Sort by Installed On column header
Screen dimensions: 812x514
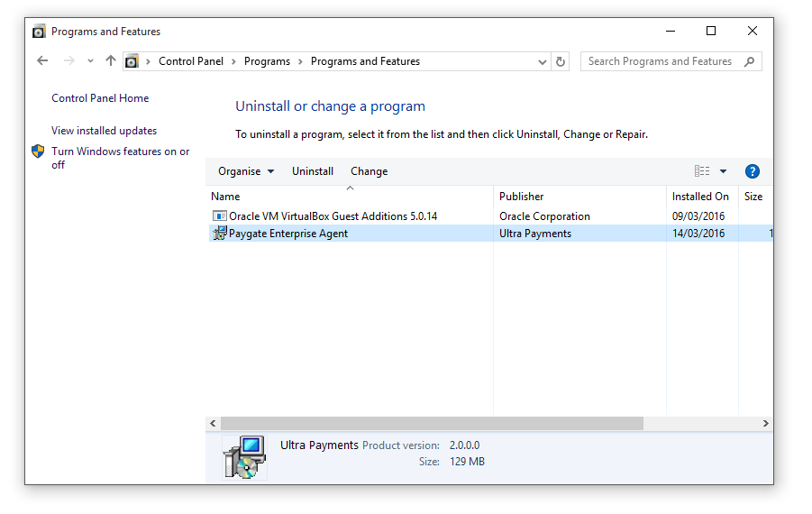pyautogui.click(x=702, y=197)
